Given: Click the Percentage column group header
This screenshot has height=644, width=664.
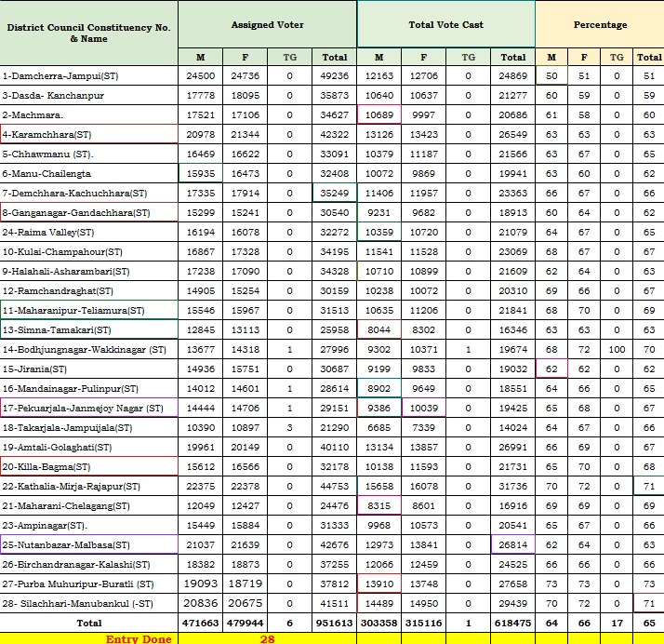Looking at the screenshot, I should tap(600, 25).
